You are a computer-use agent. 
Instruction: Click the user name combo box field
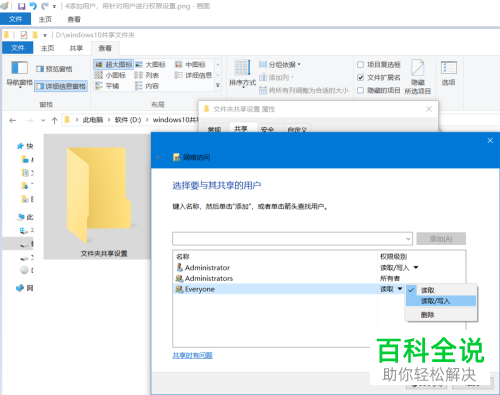click(289, 239)
